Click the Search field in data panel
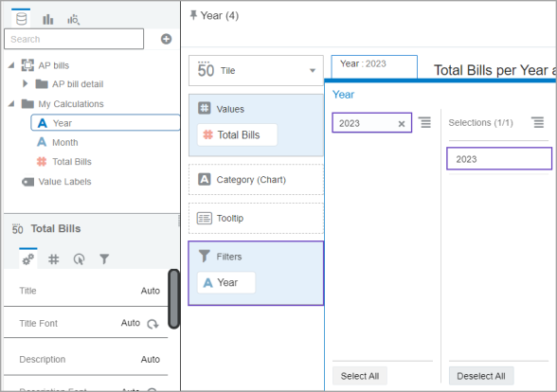Screen dimensions: 557x392 (x=74, y=39)
